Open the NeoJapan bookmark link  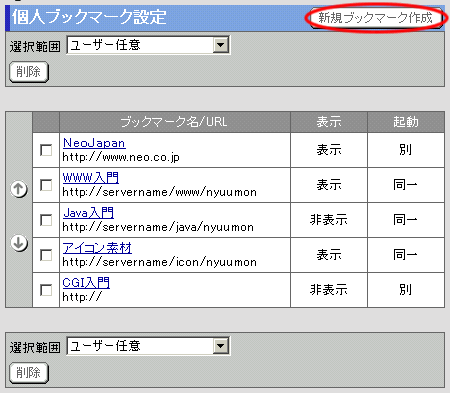[x=94, y=143]
